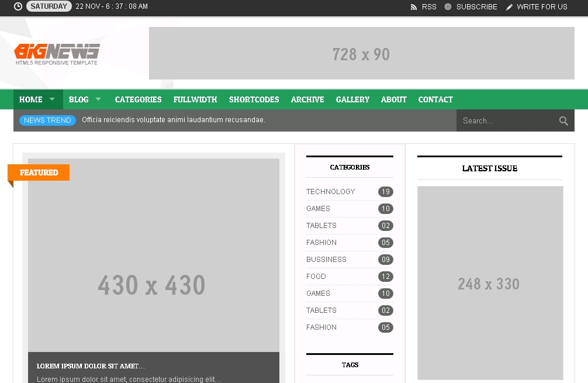Viewport: 588px width, 383px height.
Task: Click the Subscribe circle icon
Action: click(448, 7)
